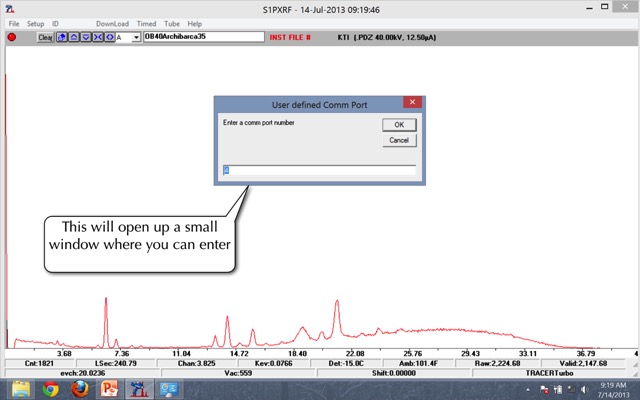Click the first blue up-arrow toolbar button
Viewport: 640px width, 400px height.
[62, 37]
